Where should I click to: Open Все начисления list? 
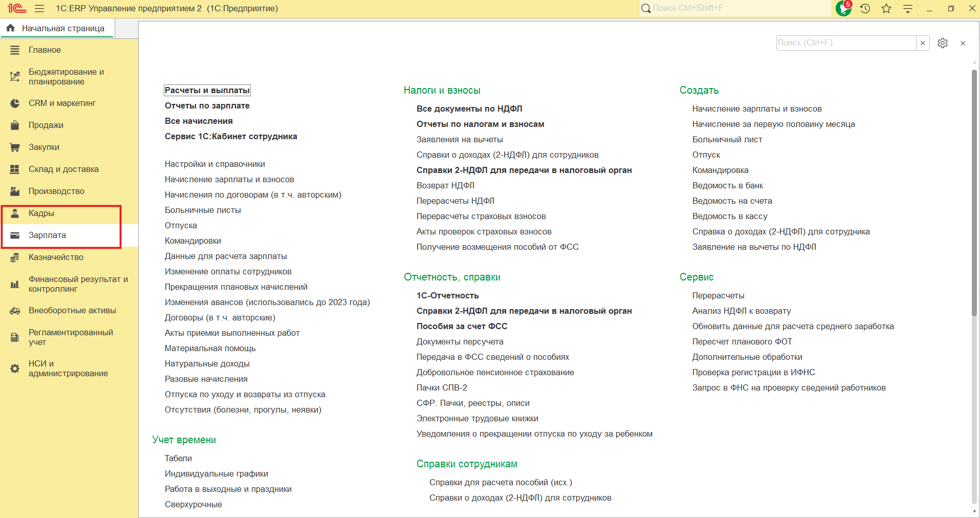199,121
